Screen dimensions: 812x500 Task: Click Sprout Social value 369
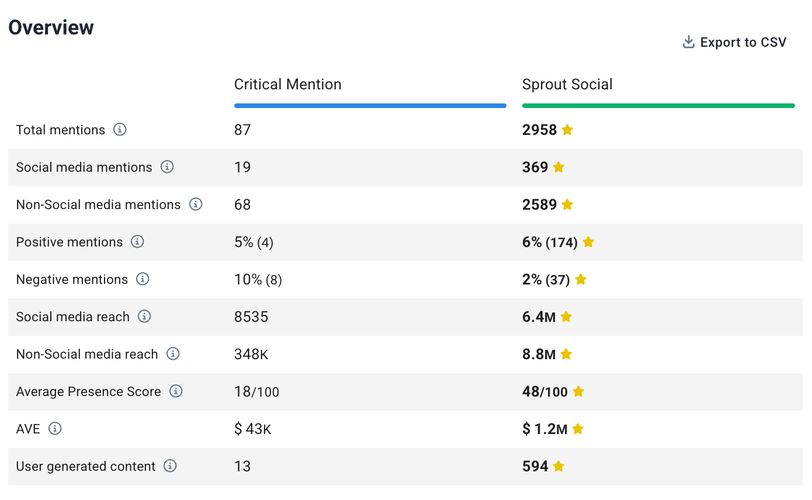tap(535, 167)
